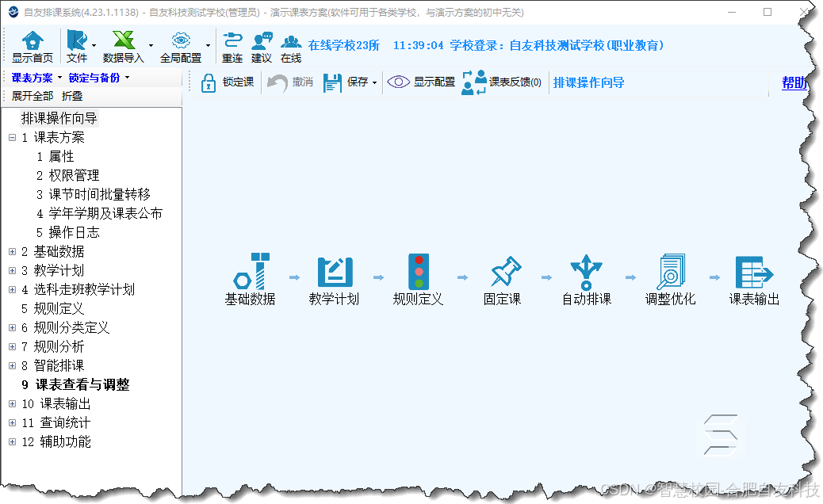
Task: Click the 保存 floppy disk icon
Action: [x=332, y=82]
